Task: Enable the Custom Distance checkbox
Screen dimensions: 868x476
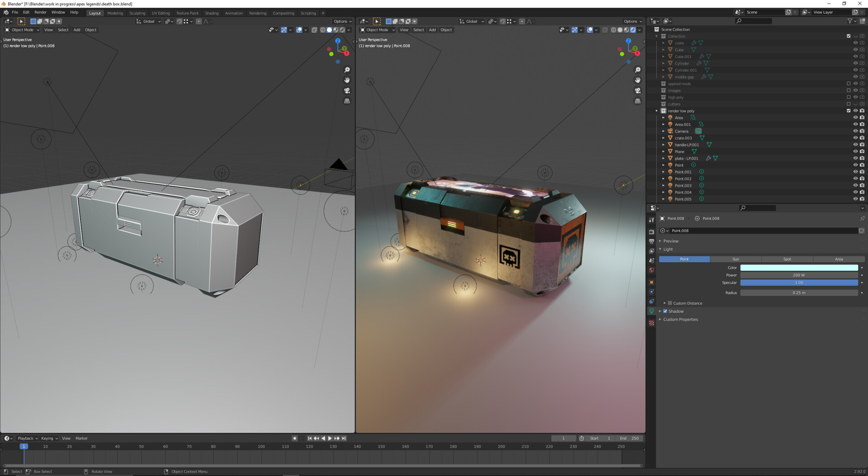Action: [670, 303]
